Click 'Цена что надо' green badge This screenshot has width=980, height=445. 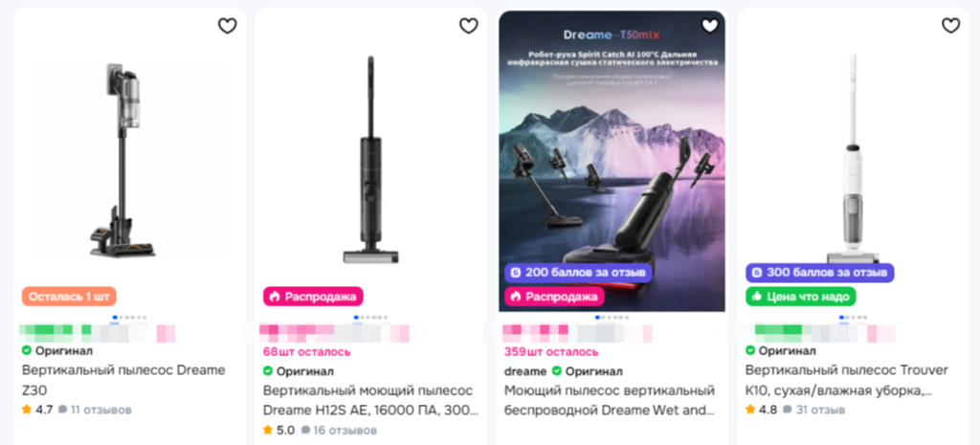click(x=801, y=297)
